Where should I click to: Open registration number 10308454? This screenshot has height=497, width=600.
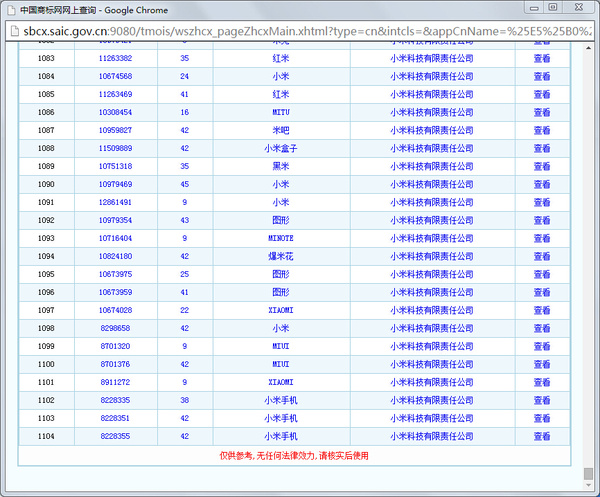(116, 112)
